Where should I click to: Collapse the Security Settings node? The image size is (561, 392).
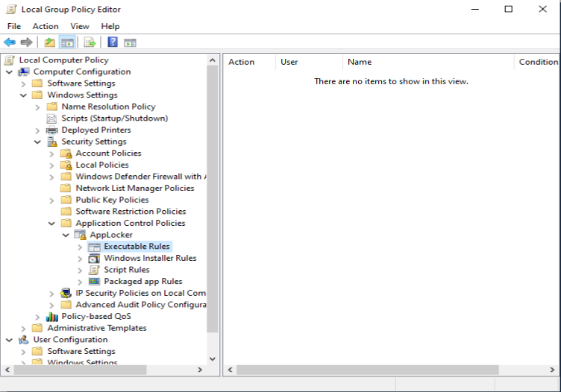coord(37,142)
